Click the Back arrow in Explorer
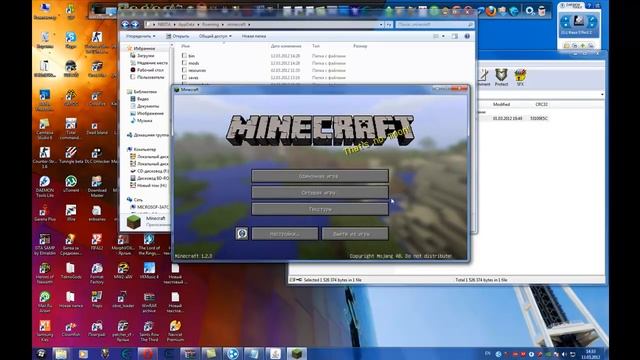The width and height of the screenshot is (640, 360). coord(125,24)
